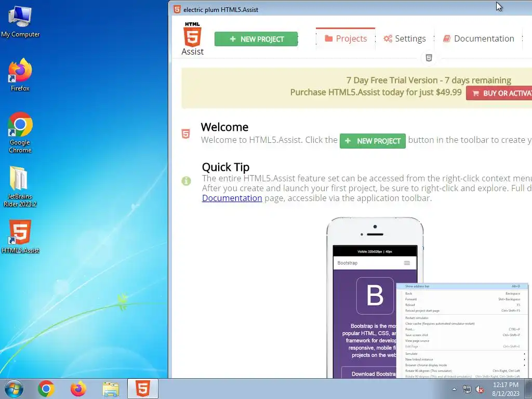Image resolution: width=532 pixels, height=399 pixels.
Task: Open Firefox from the taskbar
Action: (78, 389)
